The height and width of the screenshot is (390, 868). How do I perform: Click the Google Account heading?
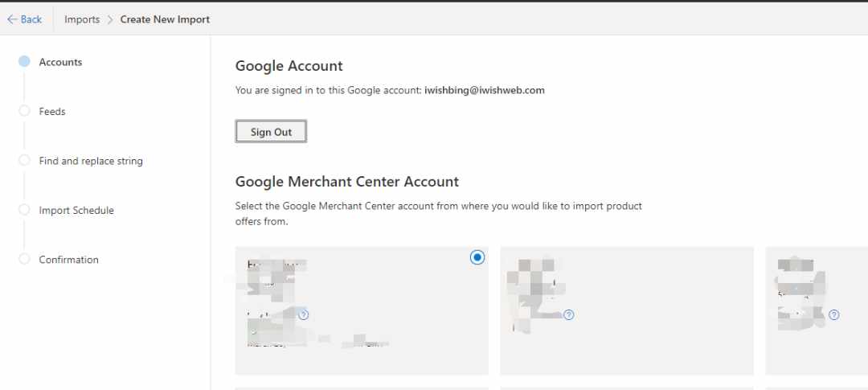289,66
